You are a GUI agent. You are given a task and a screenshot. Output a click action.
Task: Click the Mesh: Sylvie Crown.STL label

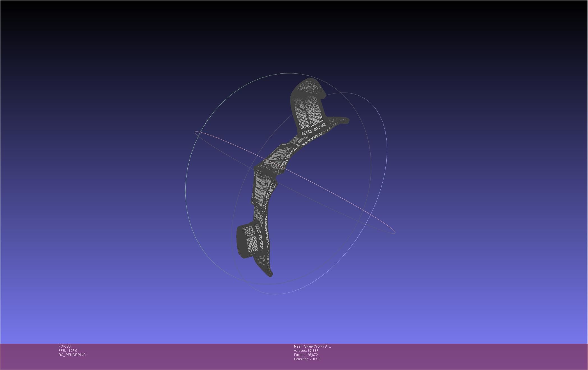coord(312,346)
